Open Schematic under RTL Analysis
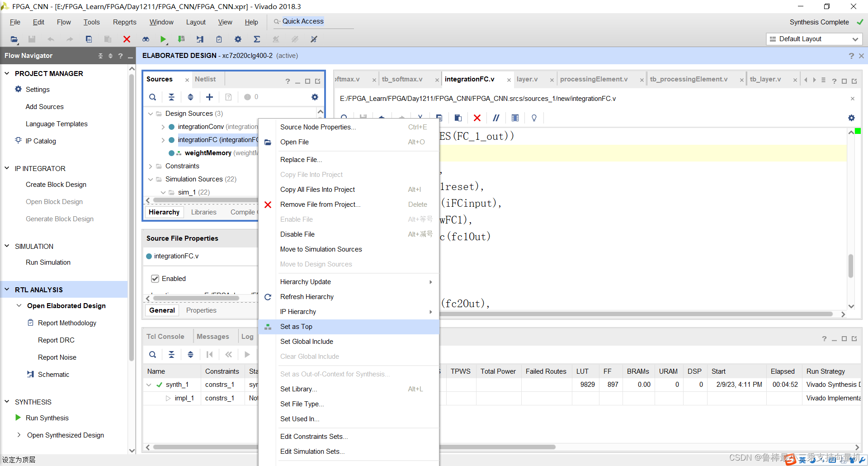Viewport: 868px width, 466px height. click(x=53, y=375)
